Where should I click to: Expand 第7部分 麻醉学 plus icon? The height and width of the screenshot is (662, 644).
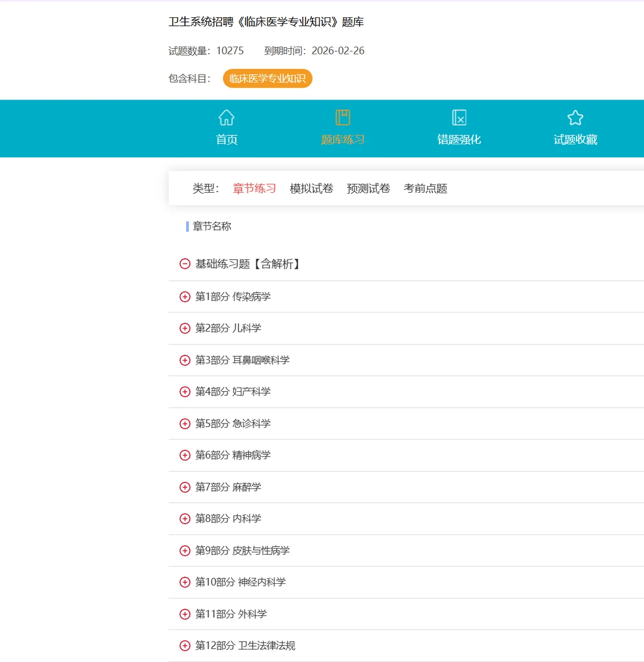[x=185, y=487]
